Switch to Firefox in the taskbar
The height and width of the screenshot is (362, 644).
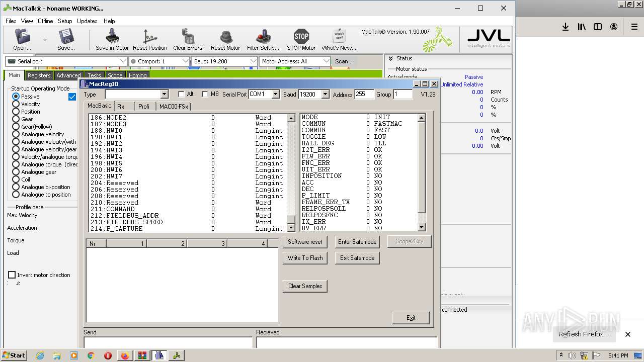click(x=125, y=355)
